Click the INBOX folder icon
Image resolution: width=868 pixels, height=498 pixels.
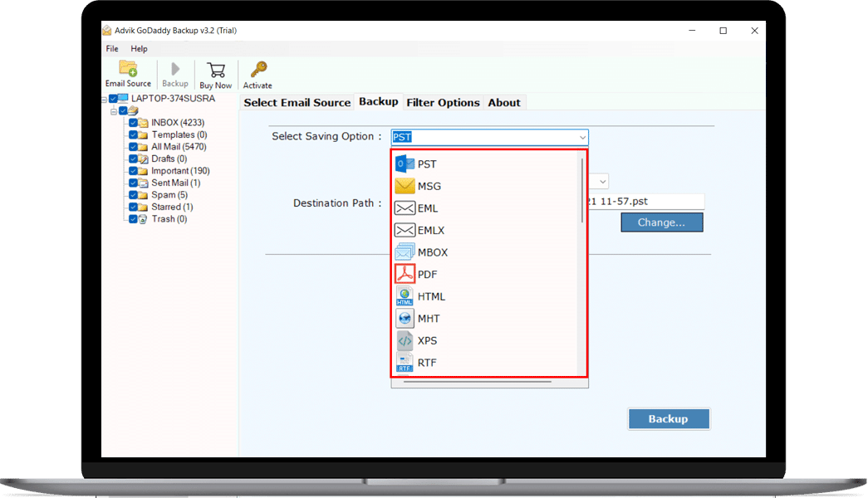tap(144, 123)
